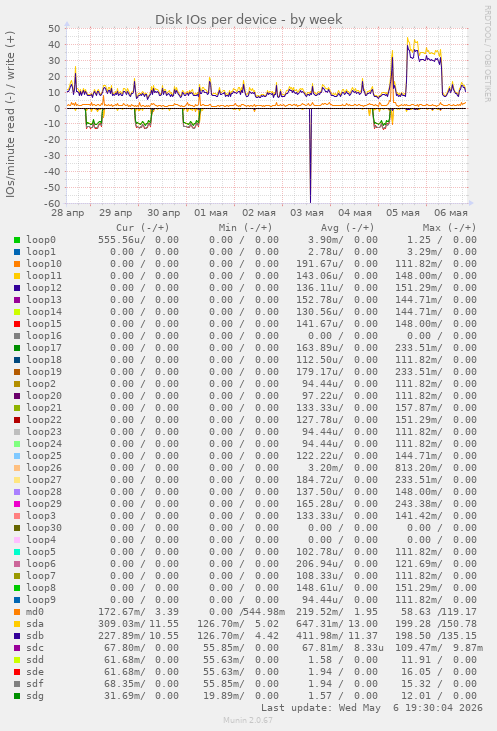Image resolution: width=497 pixels, height=731 pixels.
Task: Click the y-axis value '-60'
Action: pyautogui.click(x=52, y=204)
